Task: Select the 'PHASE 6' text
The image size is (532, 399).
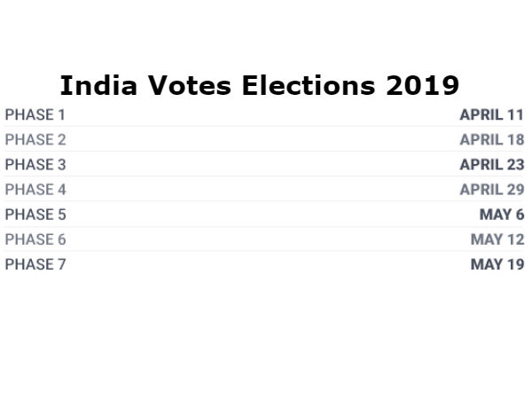Action: point(35,239)
